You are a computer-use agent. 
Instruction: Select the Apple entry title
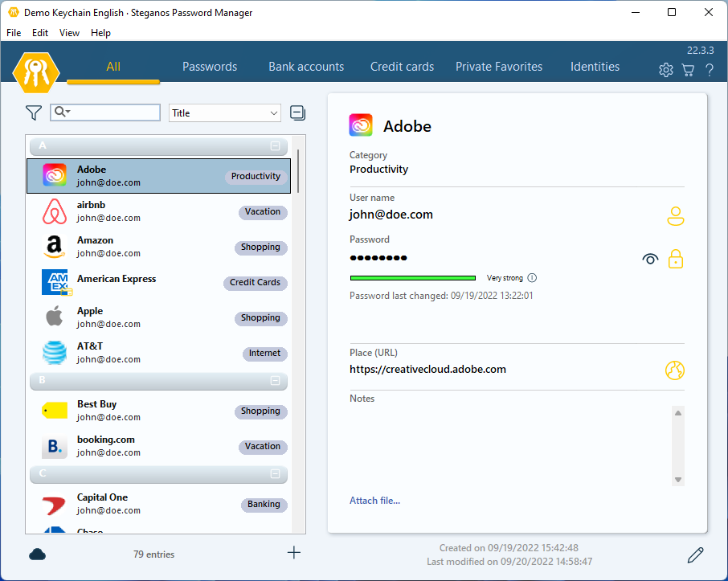click(x=90, y=311)
